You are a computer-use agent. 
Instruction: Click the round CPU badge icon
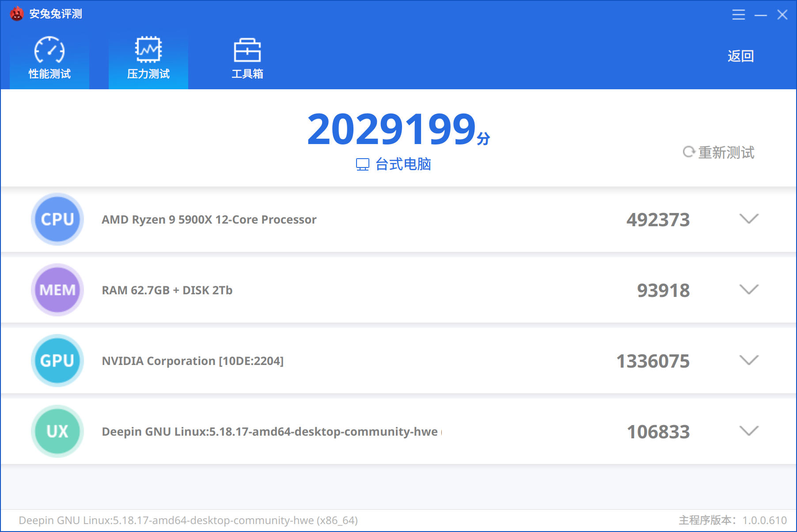[57, 219]
